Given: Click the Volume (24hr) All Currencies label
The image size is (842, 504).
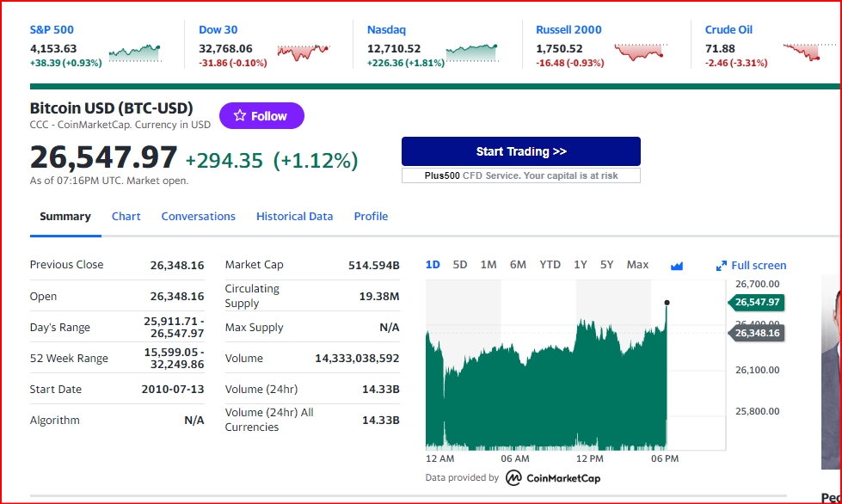Looking at the screenshot, I should click(x=269, y=420).
